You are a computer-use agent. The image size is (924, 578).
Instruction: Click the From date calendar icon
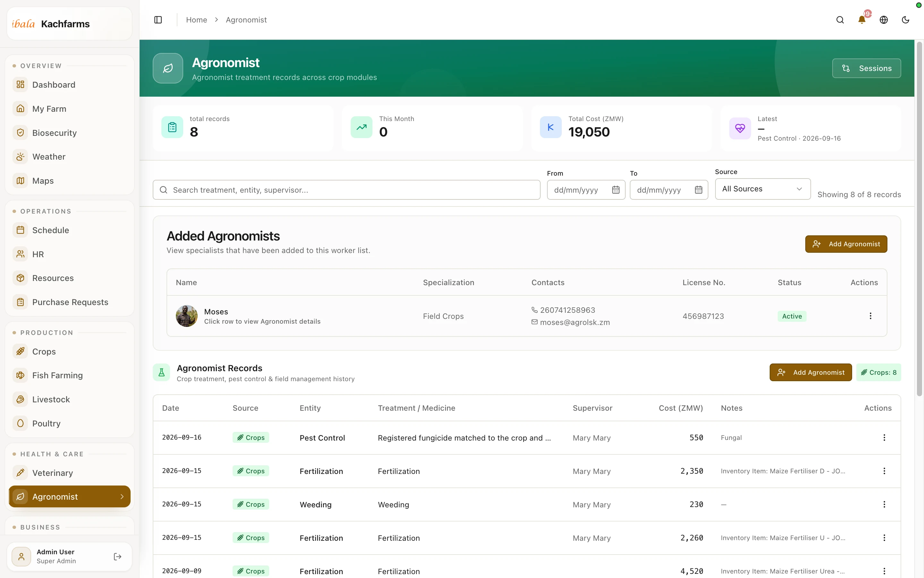(615, 190)
